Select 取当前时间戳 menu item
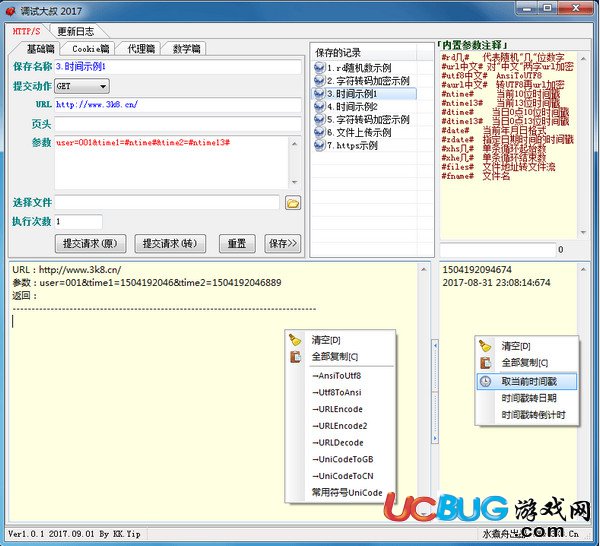 coord(527,381)
